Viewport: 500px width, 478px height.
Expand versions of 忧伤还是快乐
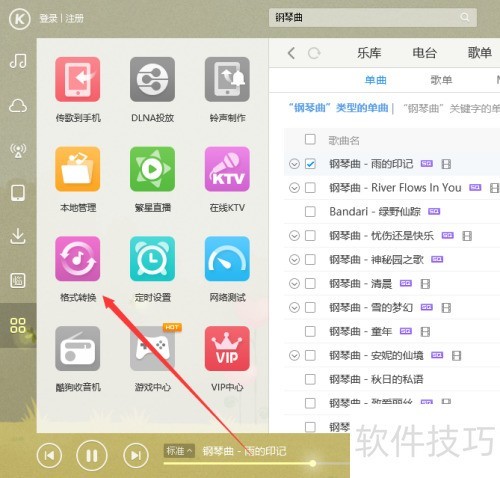click(294, 236)
